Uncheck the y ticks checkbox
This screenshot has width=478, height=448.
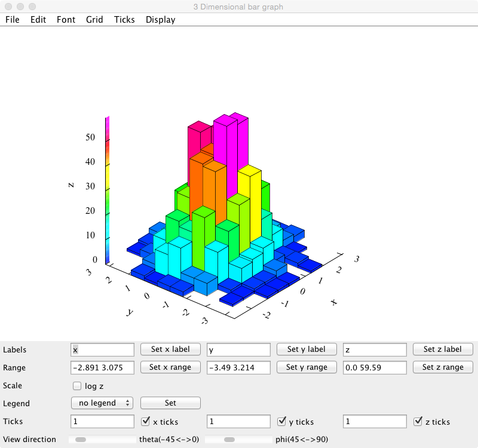pyautogui.click(x=281, y=422)
